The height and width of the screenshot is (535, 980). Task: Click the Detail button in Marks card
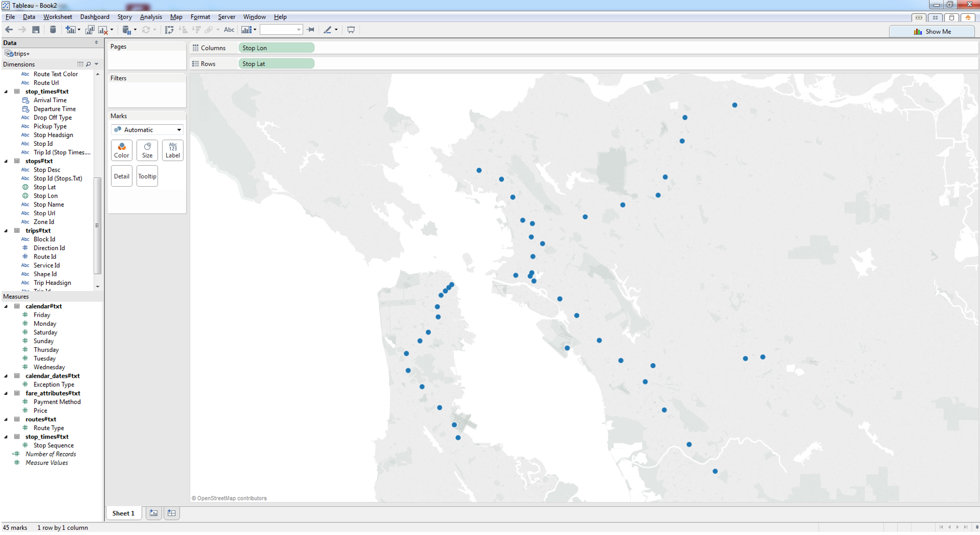(x=122, y=176)
